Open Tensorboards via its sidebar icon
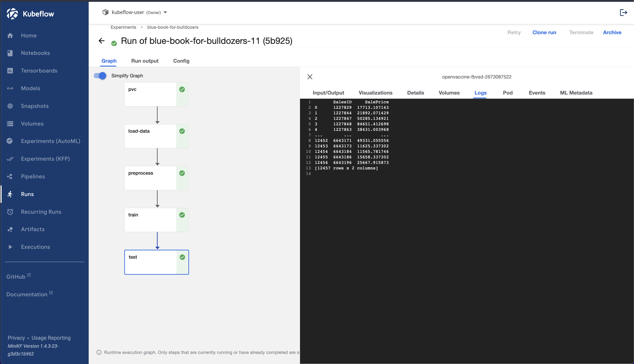The image size is (634, 364). click(10, 71)
